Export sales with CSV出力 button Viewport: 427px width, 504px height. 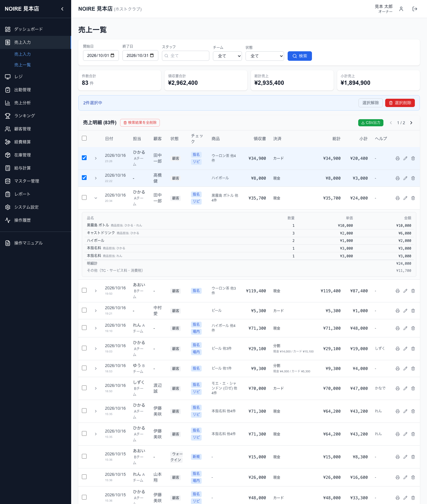(371, 123)
